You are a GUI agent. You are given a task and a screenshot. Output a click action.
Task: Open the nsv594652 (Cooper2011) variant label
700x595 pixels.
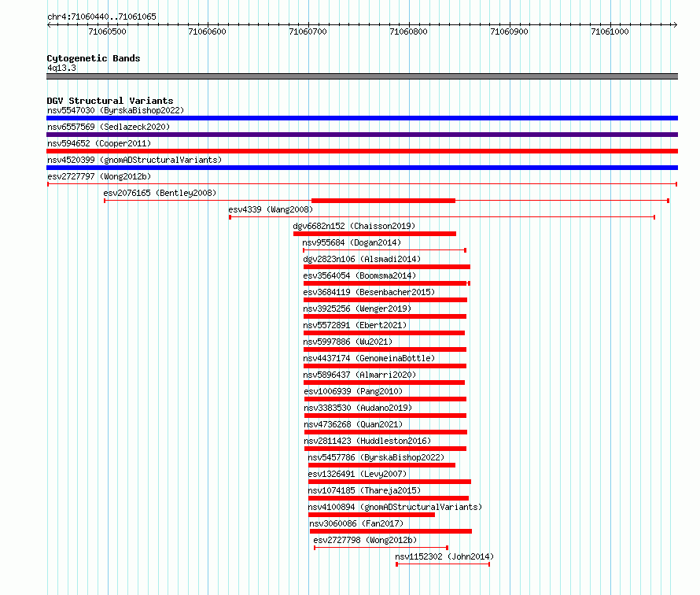tap(99, 143)
